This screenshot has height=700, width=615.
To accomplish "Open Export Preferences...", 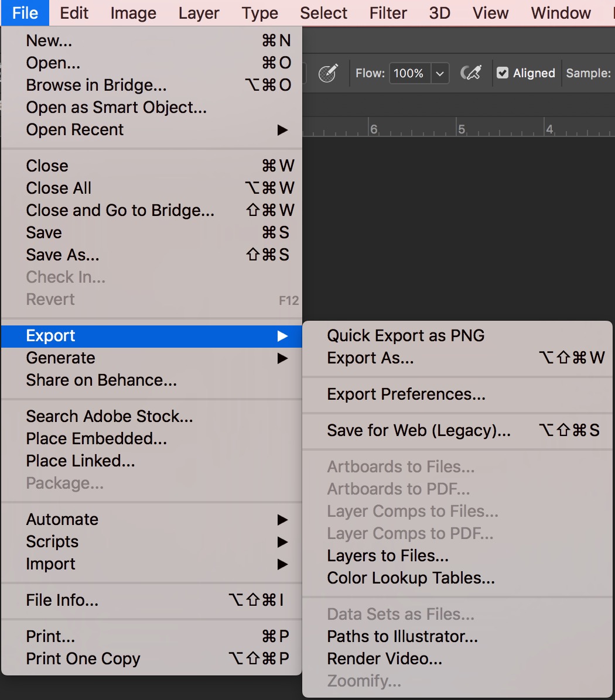I will (x=457, y=394).
